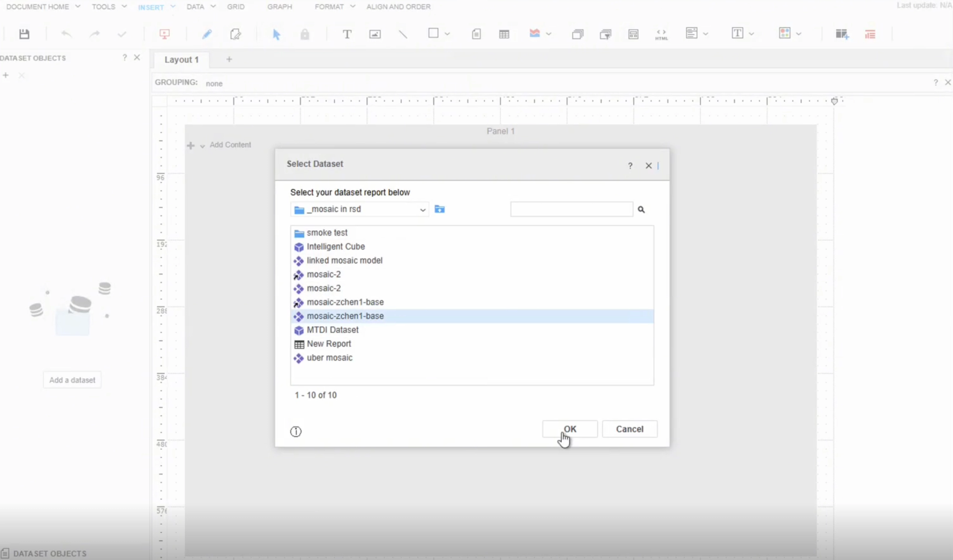Select the Line tool icon

click(x=403, y=34)
